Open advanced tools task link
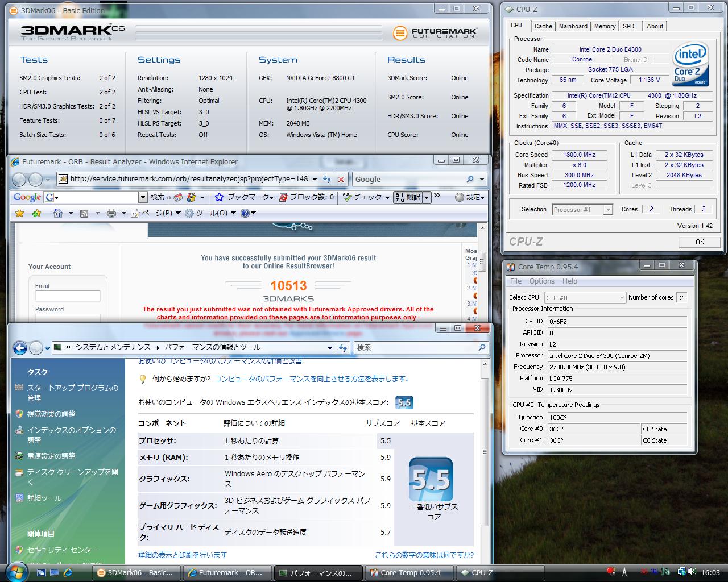728x582 pixels. click(44, 498)
